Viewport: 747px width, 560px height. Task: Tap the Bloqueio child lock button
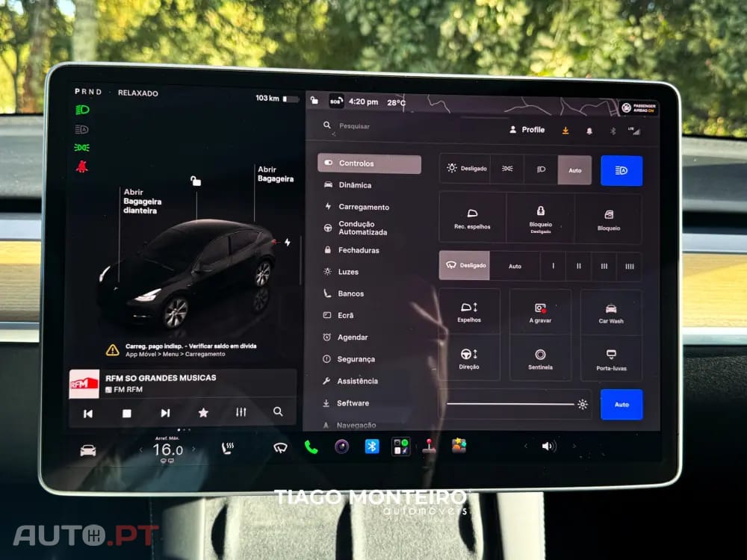541,219
